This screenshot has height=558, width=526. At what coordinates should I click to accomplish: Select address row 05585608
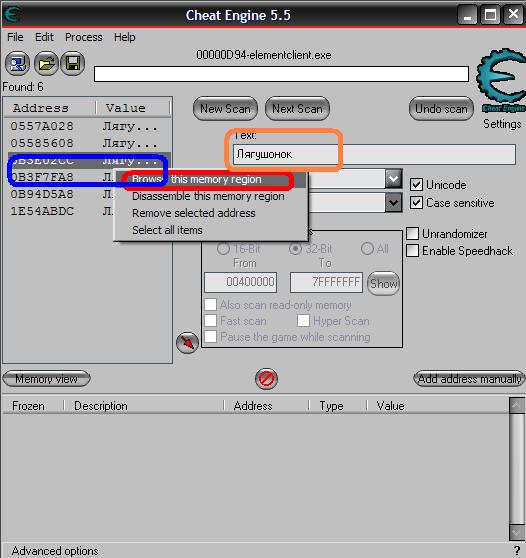click(x=87, y=143)
